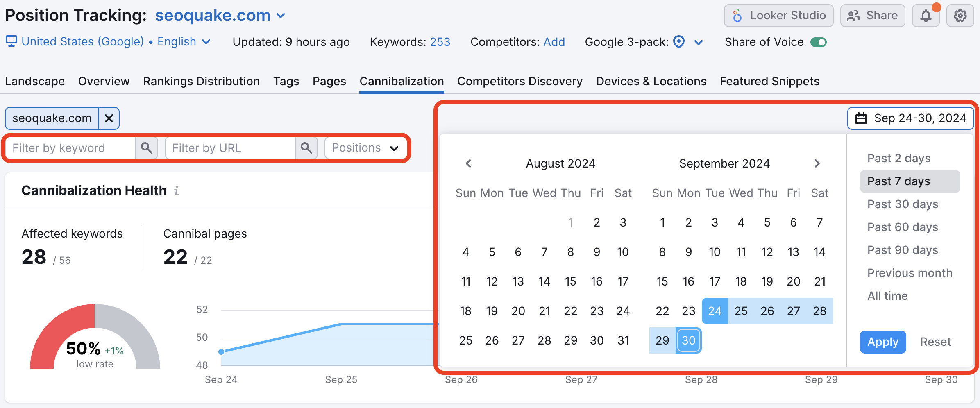
Task: Select September 7 in the calendar
Action: [820, 222]
